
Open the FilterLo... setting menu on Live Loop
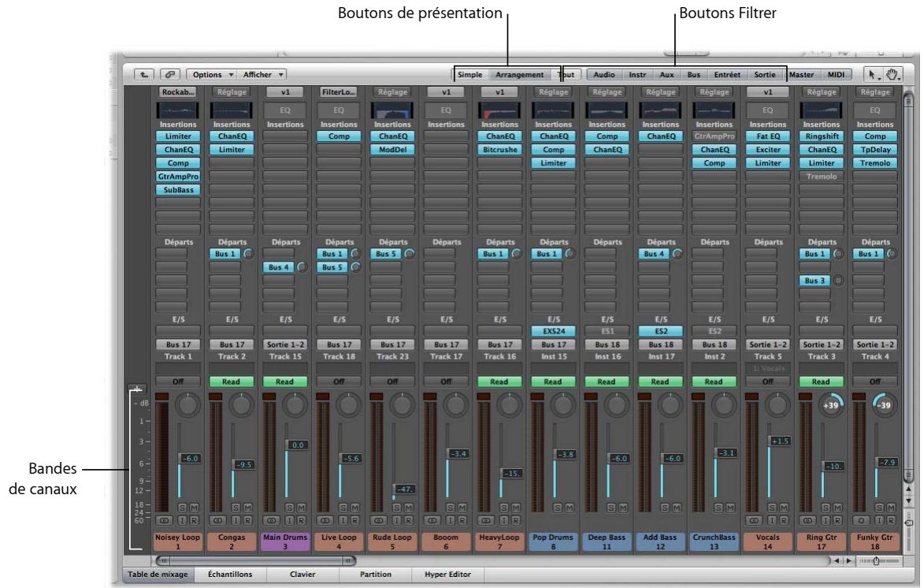pyautogui.click(x=339, y=92)
